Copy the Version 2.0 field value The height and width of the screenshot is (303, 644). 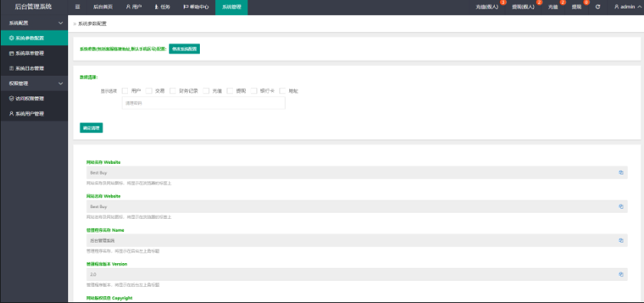(621, 274)
